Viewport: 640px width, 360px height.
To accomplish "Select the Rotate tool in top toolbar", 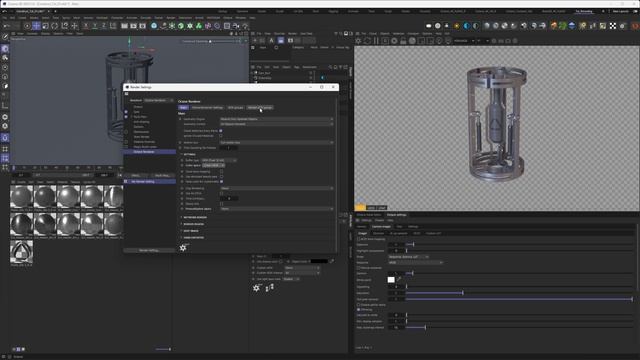I will [x=55, y=26].
